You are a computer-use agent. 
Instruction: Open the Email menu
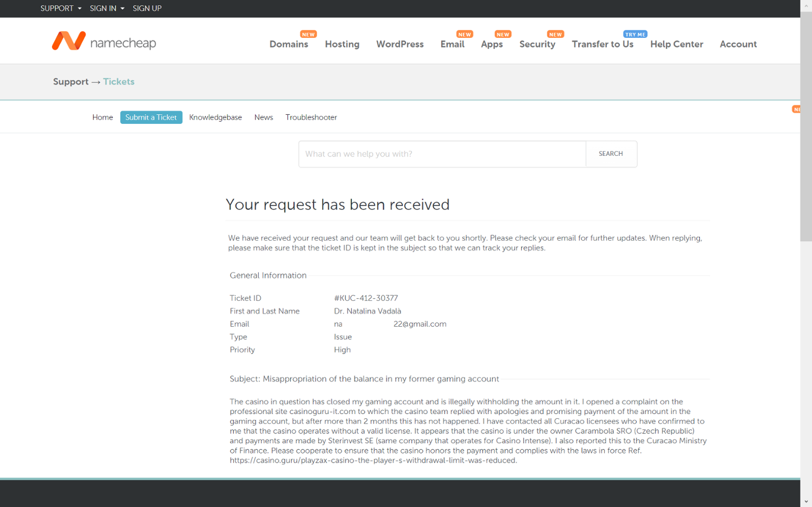click(x=453, y=44)
